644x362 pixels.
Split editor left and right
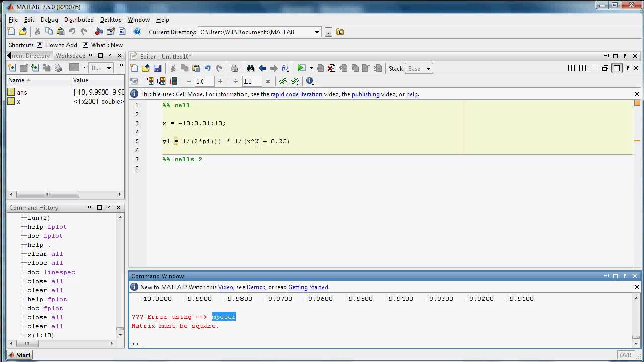pos(583,68)
